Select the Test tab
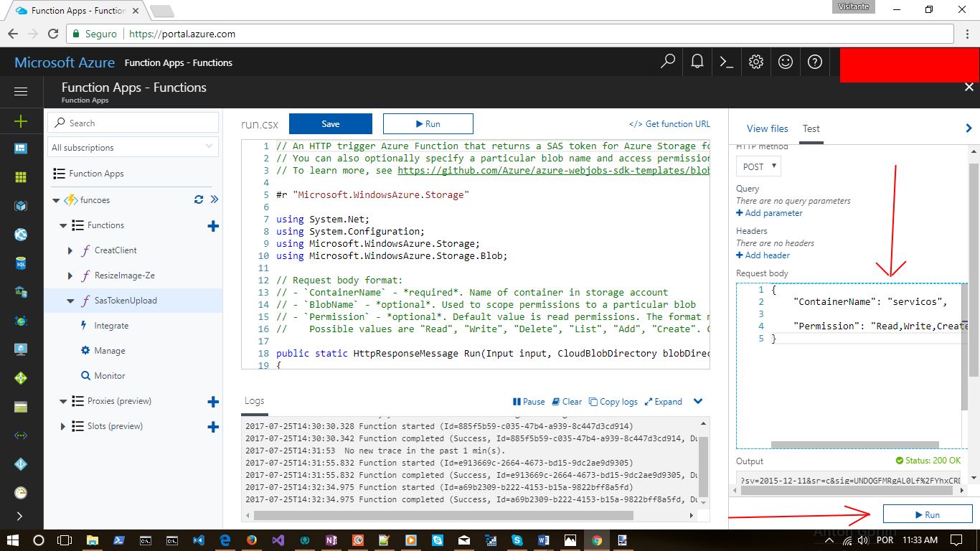980x551 pixels. [x=811, y=128]
